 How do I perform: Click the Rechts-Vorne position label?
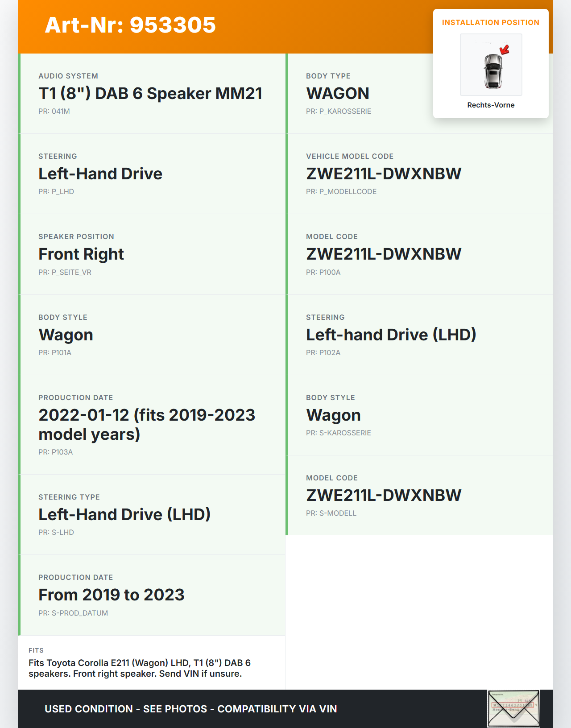point(491,105)
